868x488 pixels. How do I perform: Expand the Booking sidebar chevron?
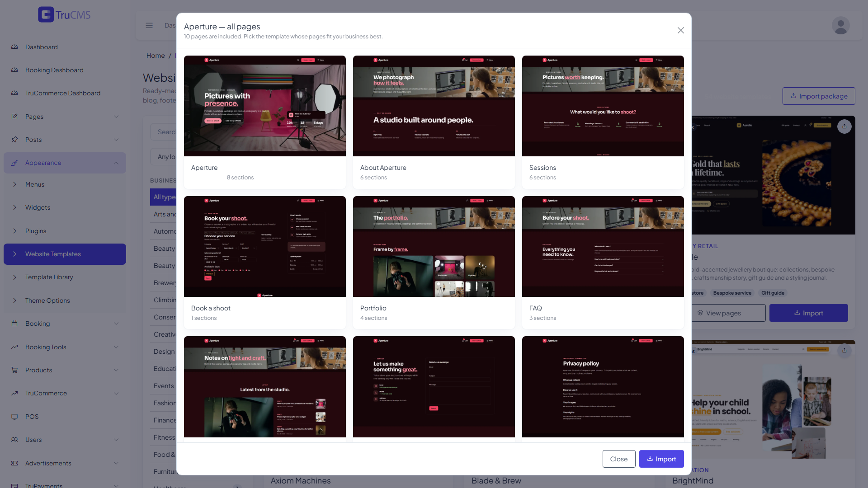(x=116, y=324)
